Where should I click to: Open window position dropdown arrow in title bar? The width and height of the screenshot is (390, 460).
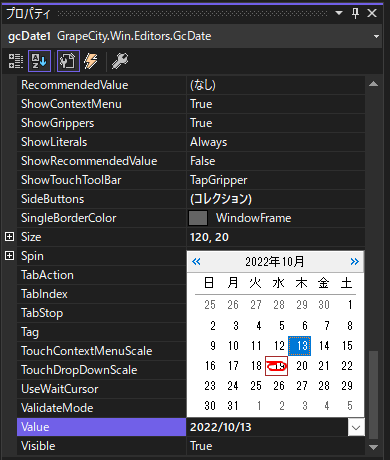pyautogui.click(x=339, y=13)
